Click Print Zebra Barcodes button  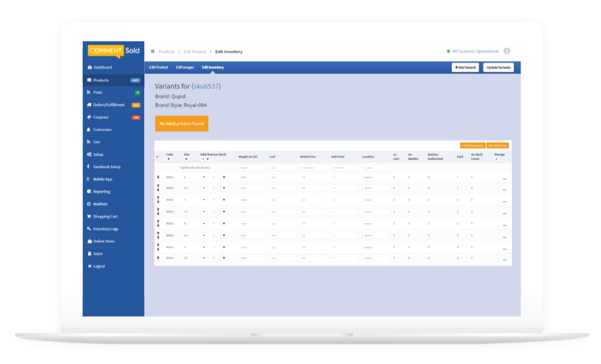coord(473,146)
